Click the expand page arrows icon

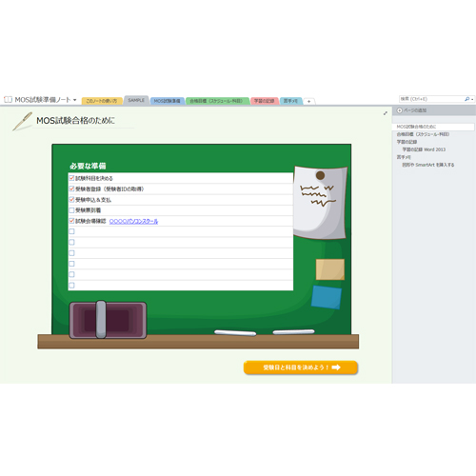(386, 113)
